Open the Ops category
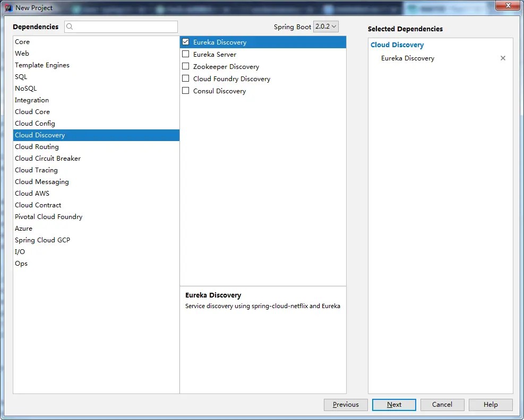The image size is (524, 420). [x=21, y=263]
